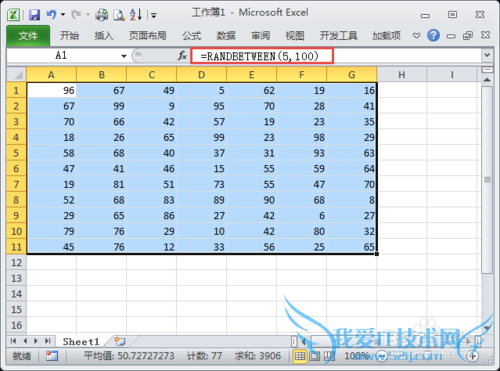
Task: Click the Sort A to Z icon
Action: coord(136,14)
